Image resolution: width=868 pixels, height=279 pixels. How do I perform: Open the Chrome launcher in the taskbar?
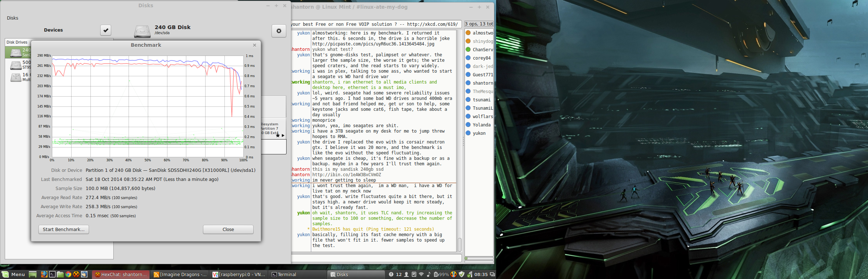68,274
